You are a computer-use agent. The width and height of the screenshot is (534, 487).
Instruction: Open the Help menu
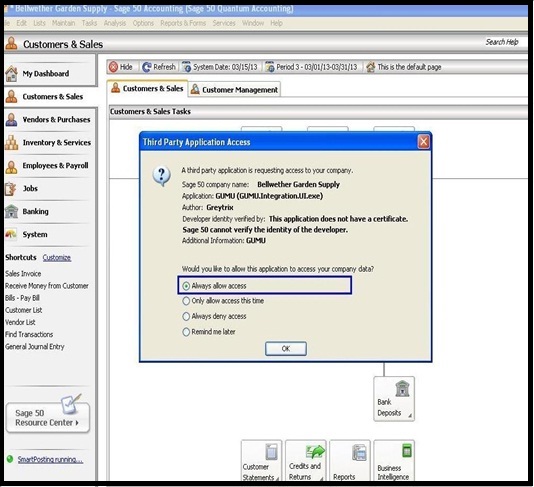(x=276, y=23)
